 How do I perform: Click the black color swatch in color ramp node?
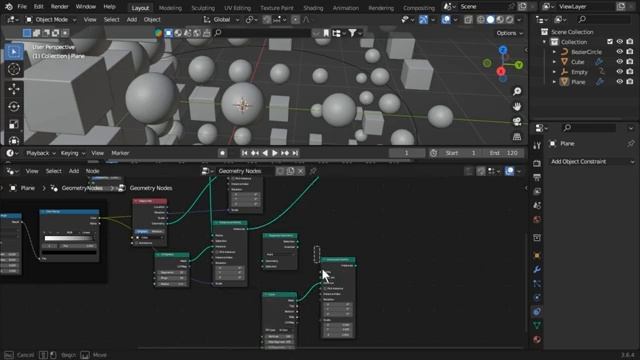pyautogui.click(x=69, y=253)
